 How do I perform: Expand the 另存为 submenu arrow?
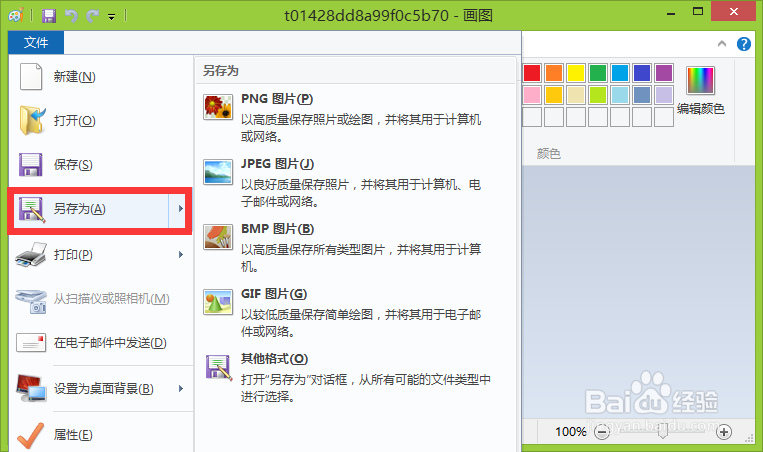(x=180, y=209)
